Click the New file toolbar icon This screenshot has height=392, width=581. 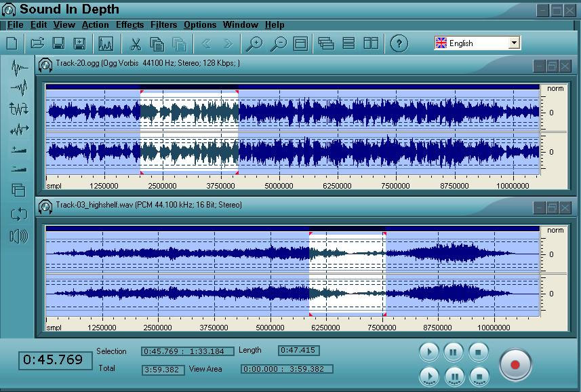click(12, 43)
